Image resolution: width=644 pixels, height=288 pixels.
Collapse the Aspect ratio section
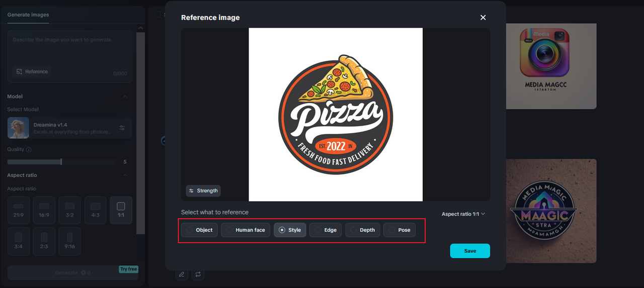click(125, 175)
